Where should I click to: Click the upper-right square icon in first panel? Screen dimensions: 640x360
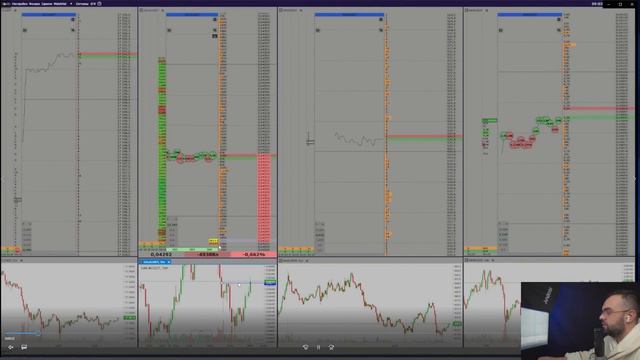pos(73,19)
